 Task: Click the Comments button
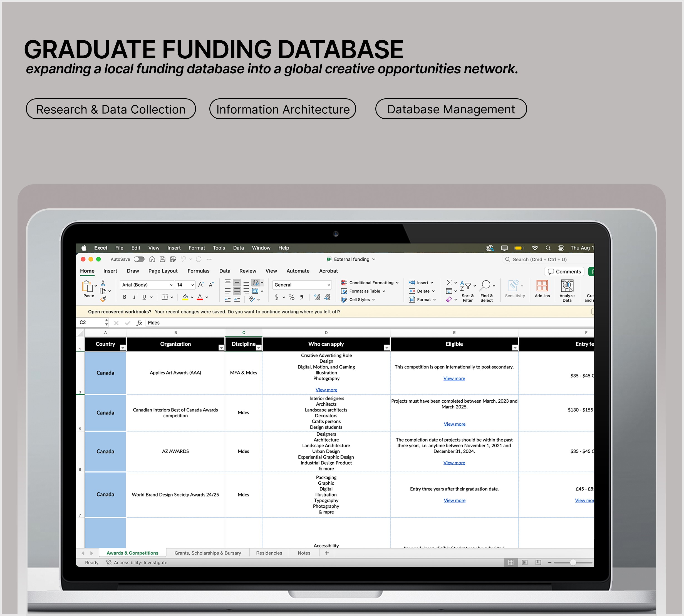coord(564,271)
